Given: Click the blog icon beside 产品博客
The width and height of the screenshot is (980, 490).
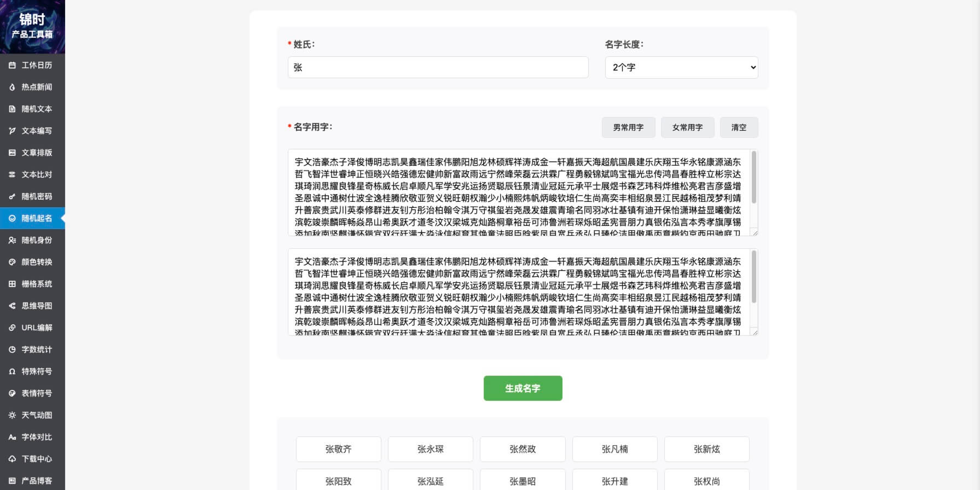Looking at the screenshot, I should tap(12, 481).
